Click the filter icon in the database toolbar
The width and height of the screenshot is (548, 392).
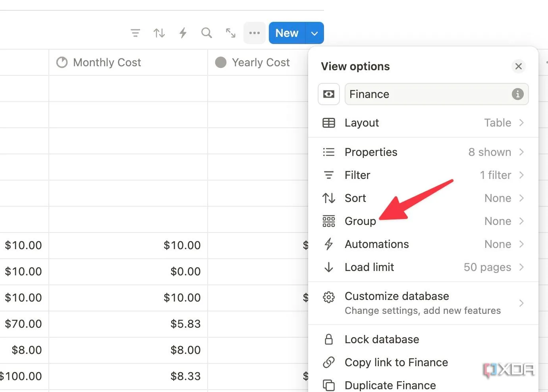(x=135, y=33)
